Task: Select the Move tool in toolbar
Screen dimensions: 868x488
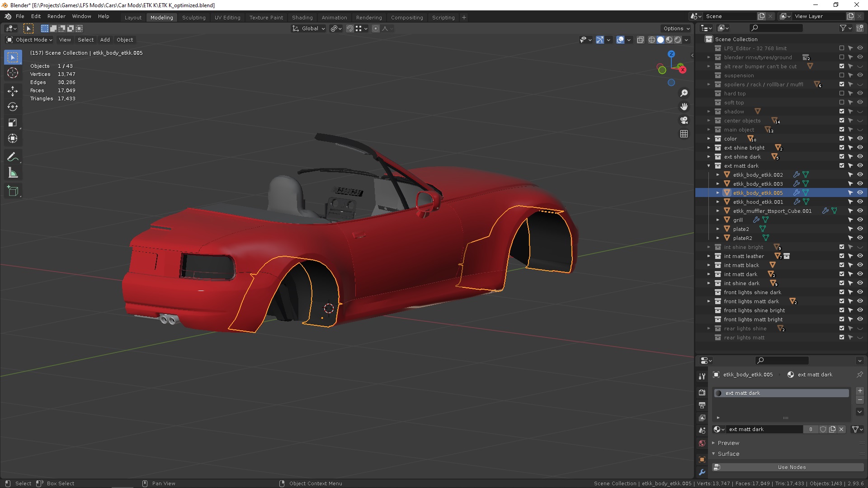Action: tap(13, 91)
